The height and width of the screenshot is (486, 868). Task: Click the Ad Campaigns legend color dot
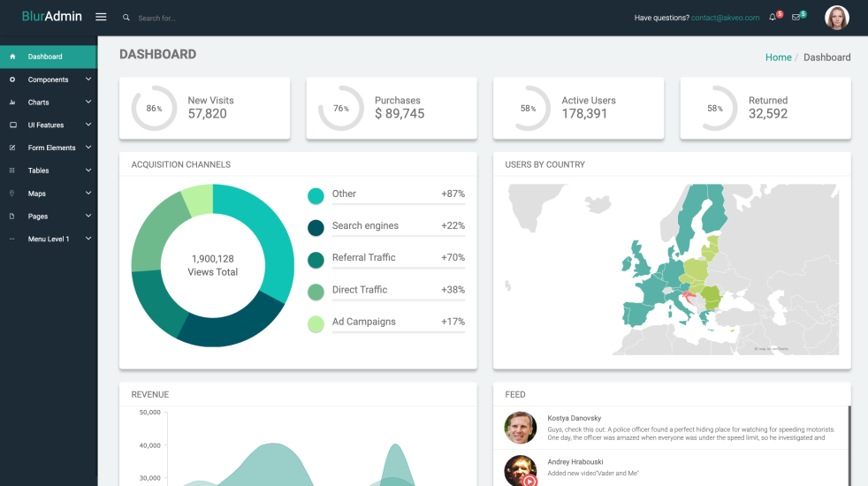[316, 324]
